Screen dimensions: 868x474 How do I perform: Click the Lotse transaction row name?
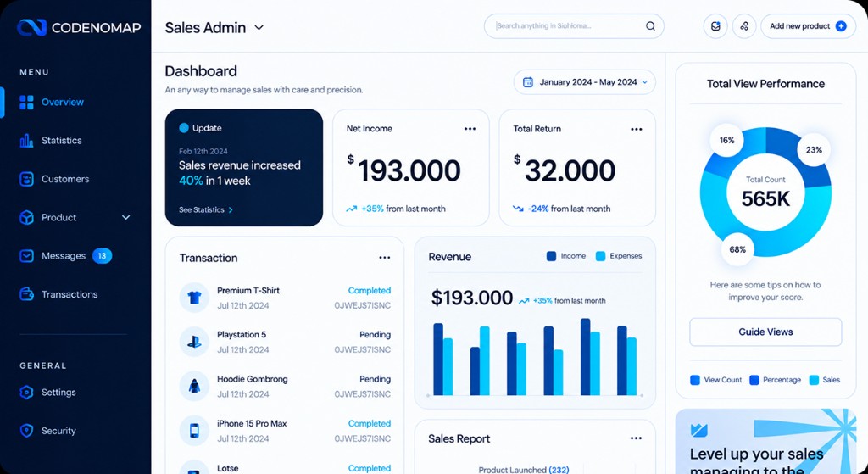227,468
